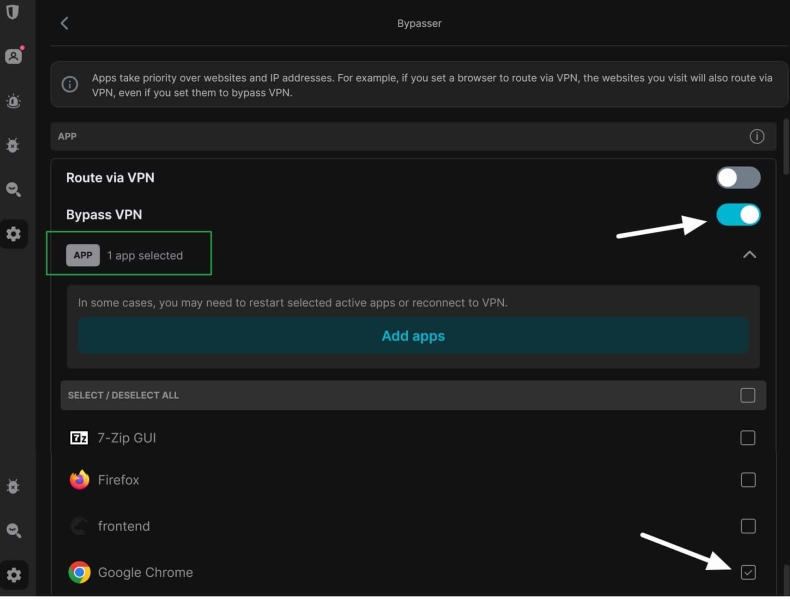This screenshot has height=614, width=790.
Task: Click the '1 app selected' label
Action: coord(145,256)
